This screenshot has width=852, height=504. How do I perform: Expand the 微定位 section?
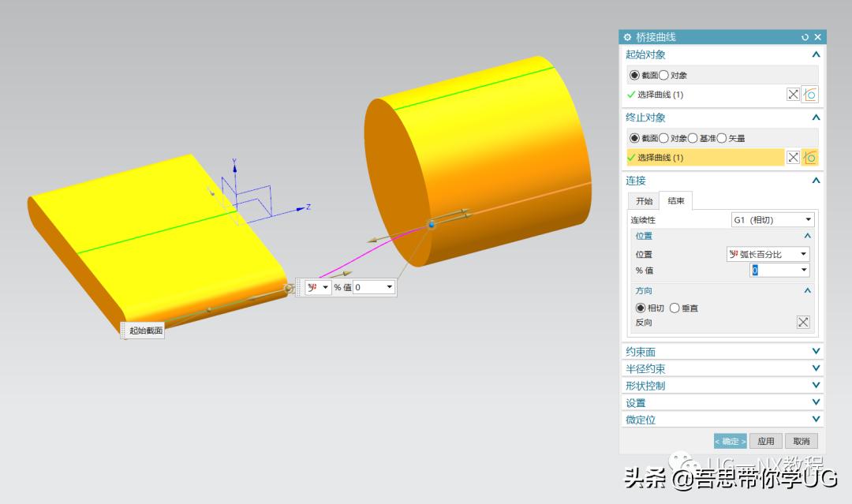point(816,420)
